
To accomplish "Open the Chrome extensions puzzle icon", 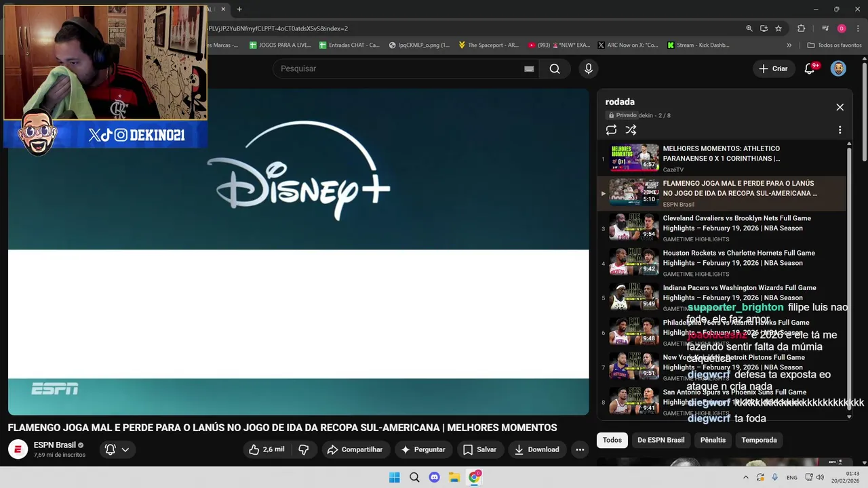I will pyautogui.click(x=802, y=28).
